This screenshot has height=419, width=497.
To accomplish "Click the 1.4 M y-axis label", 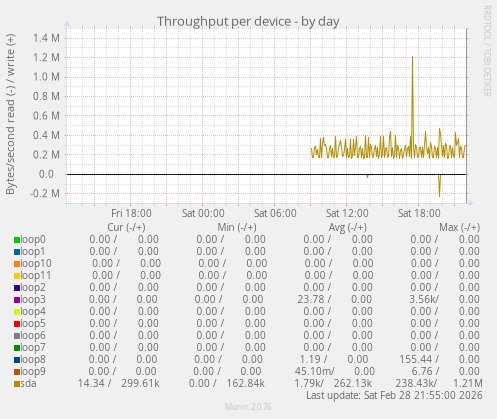I will [46, 38].
